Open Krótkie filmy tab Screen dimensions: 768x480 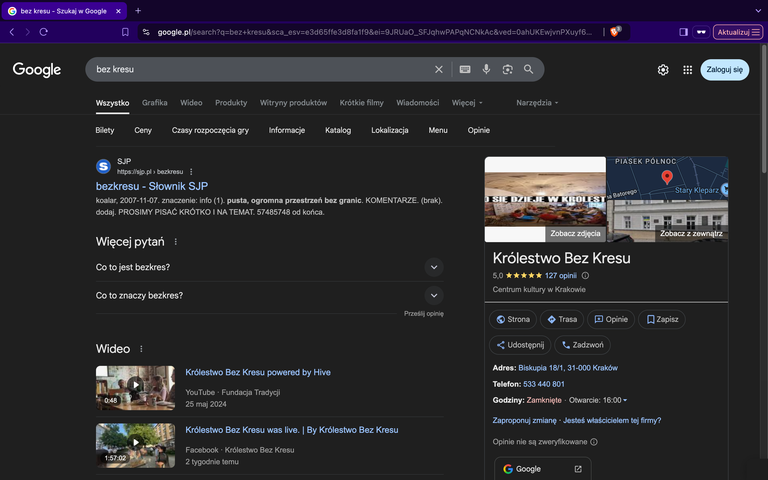[361, 103]
